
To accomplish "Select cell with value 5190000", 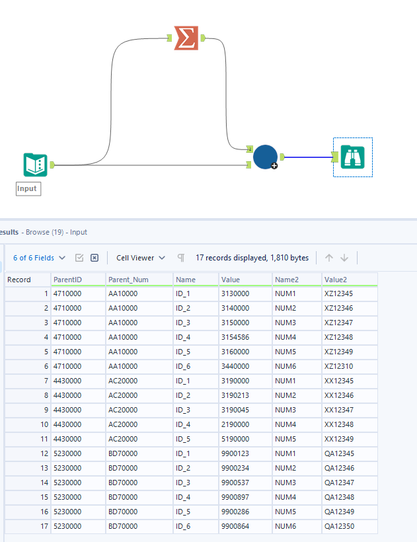I will click(x=245, y=439).
